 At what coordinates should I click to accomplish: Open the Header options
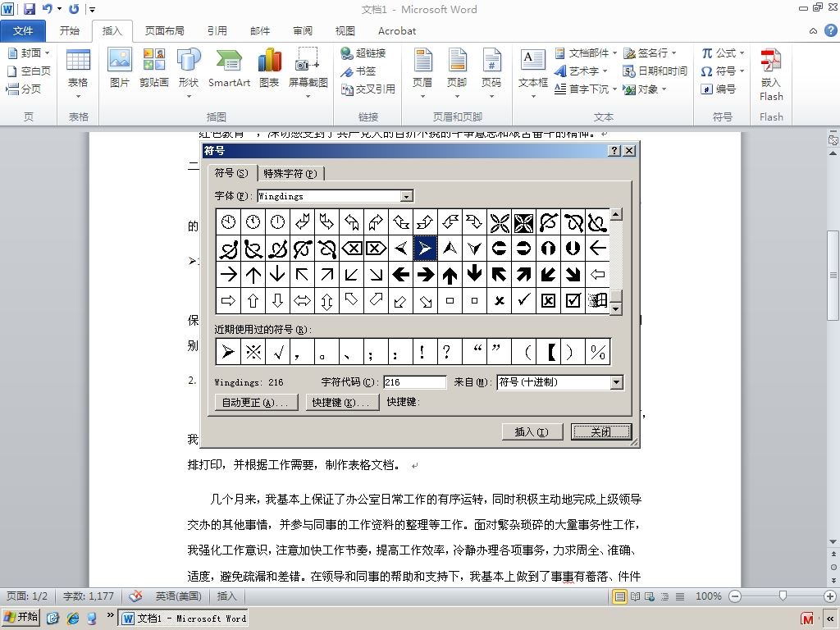(x=422, y=72)
